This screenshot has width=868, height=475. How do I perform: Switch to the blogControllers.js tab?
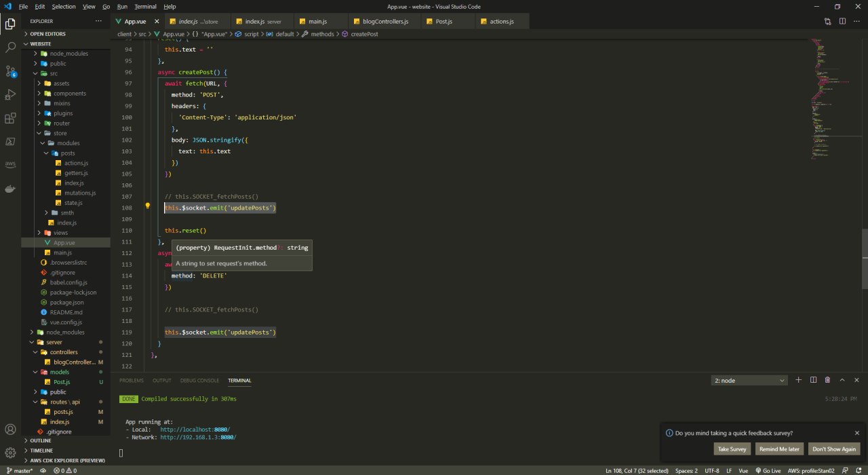pyautogui.click(x=385, y=21)
